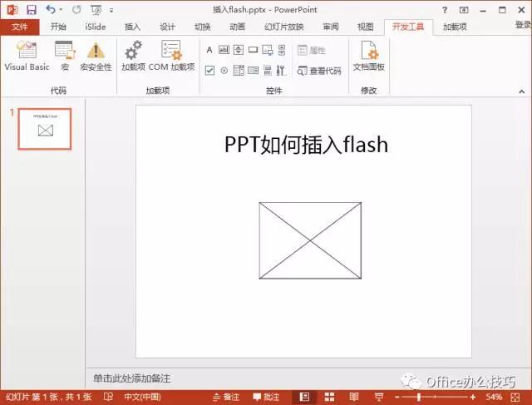Screen dimensions: 532x405
Task: Undo the last action
Action: click(x=51, y=9)
